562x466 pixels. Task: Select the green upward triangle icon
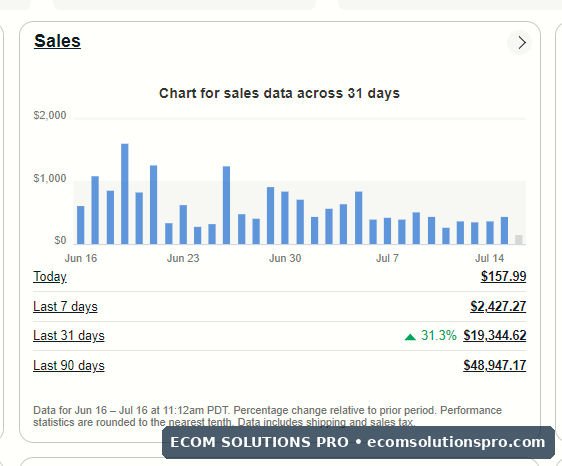tap(410, 337)
